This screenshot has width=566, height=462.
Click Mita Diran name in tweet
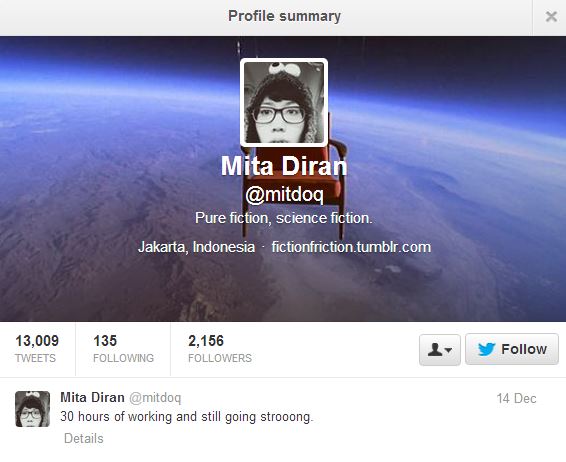(92, 397)
